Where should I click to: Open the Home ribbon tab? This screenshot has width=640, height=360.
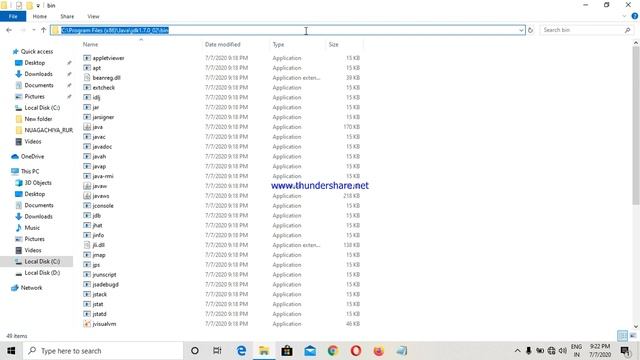(x=40, y=16)
